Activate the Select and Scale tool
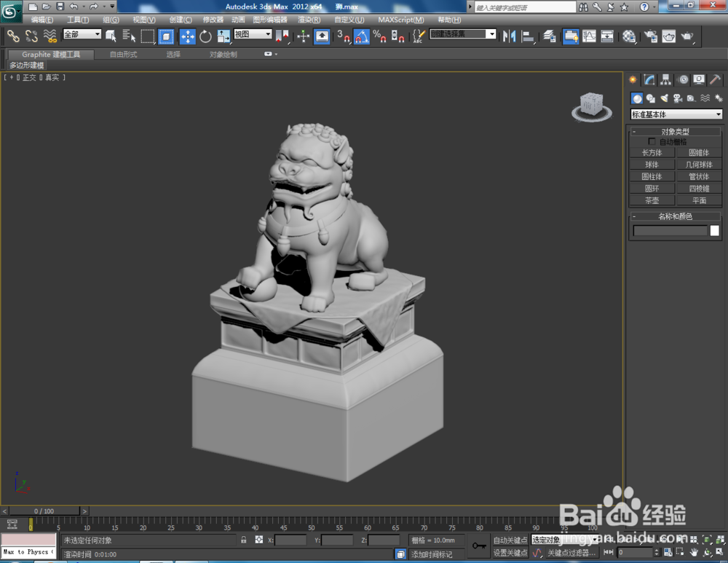 coord(223,36)
